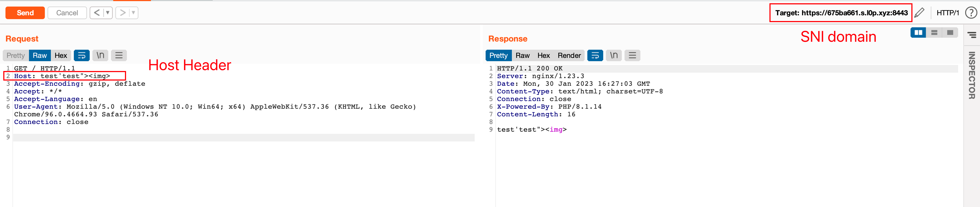Toggle non-printable characters in Response panel
980x207 pixels.
pos(614,55)
